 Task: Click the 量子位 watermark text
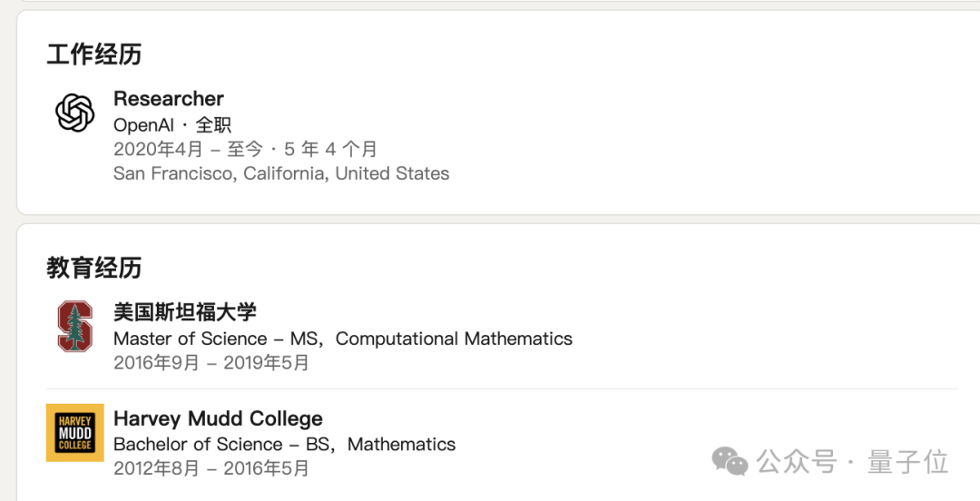point(908,462)
